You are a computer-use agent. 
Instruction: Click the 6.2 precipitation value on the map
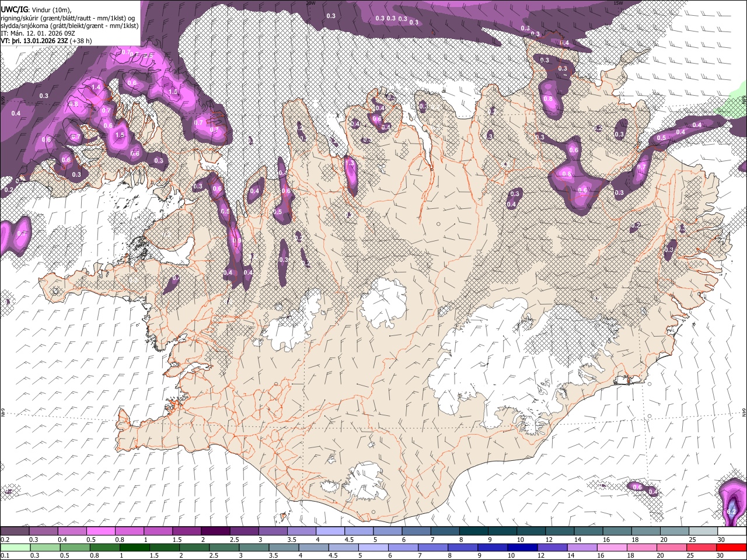pyautogui.click(x=731, y=512)
